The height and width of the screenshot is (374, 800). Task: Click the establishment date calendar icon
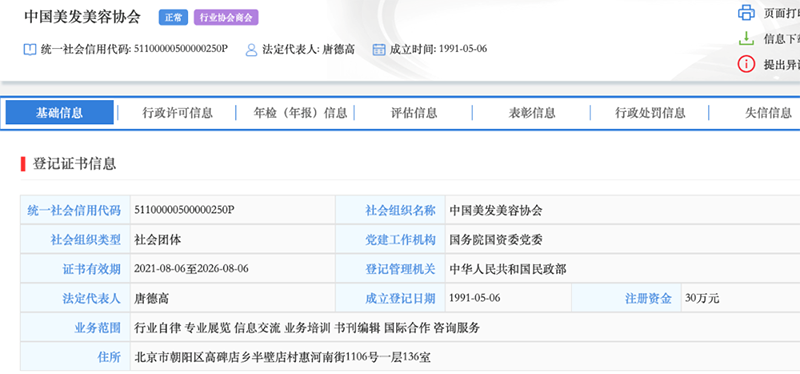[379, 49]
